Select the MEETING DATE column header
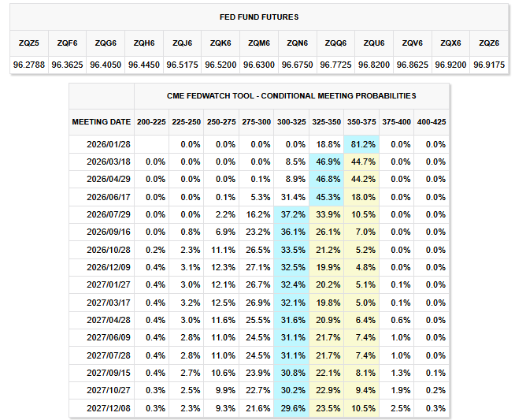Viewport: 515px width, 420px height. 102,122
